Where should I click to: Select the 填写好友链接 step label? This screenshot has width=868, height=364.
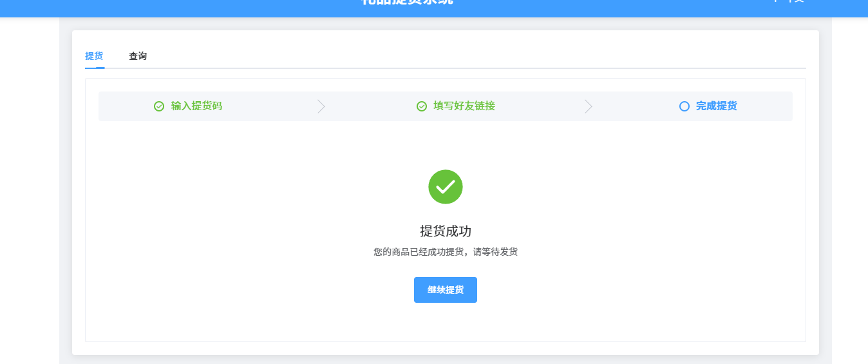click(x=464, y=106)
